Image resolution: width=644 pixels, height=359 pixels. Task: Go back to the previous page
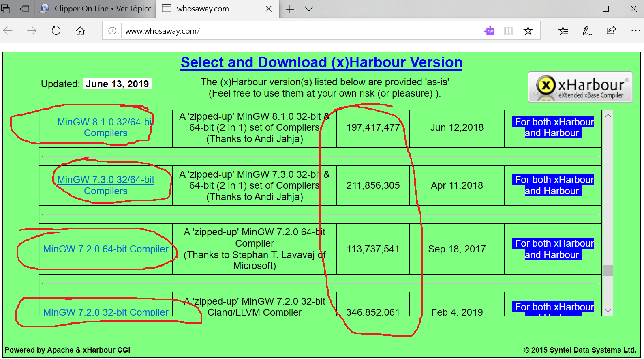8,31
